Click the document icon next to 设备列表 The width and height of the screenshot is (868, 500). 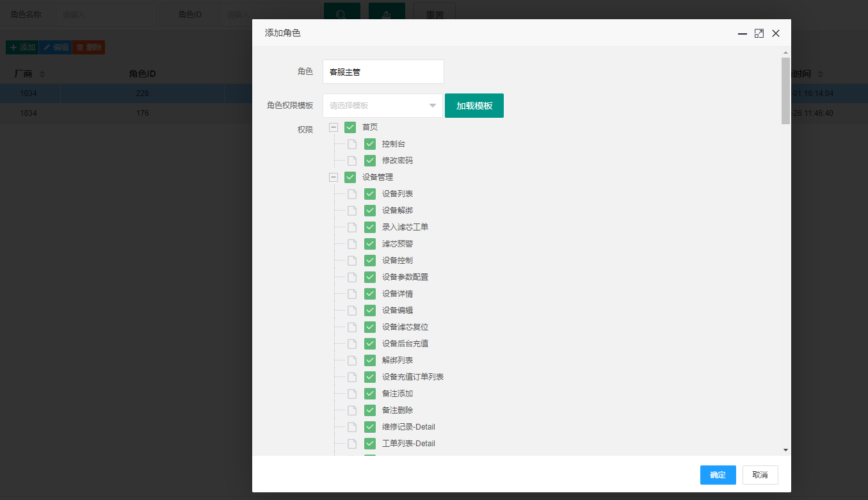(352, 194)
